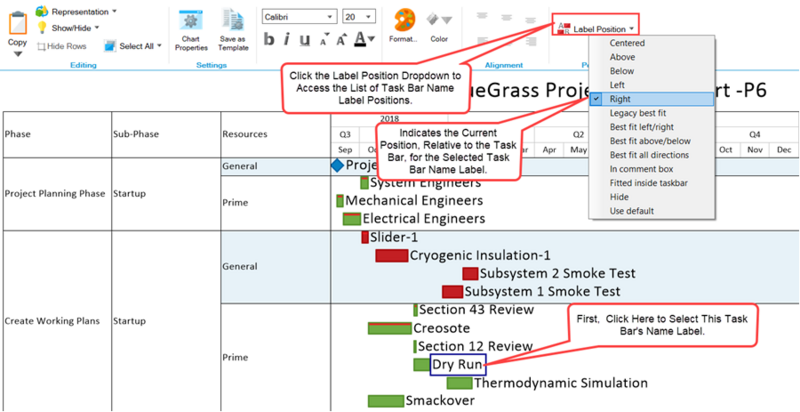The width and height of the screenshot is (800, 412).
Task: Click the Section 43 Review label
Action: (x=477, y=310)
